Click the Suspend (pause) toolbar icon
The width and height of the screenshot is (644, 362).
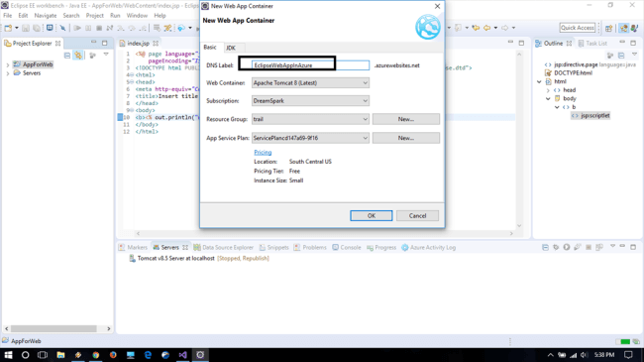[x=88, y=28]
